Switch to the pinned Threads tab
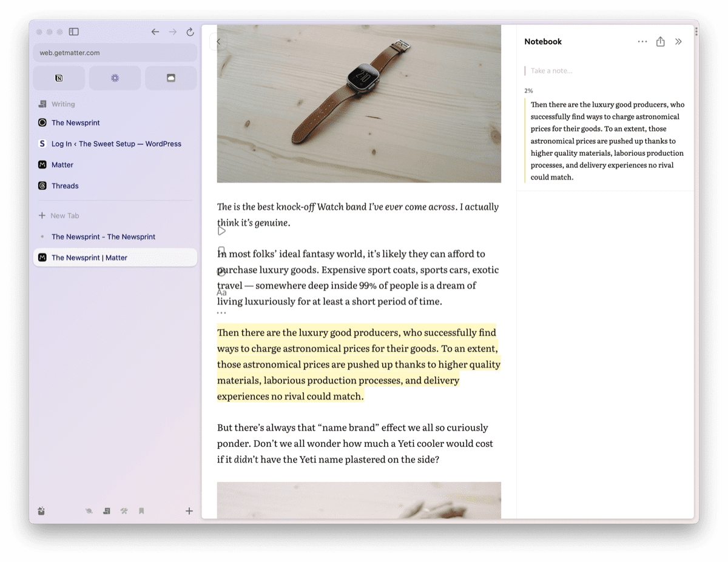The height and width of the screenshot is (562, 728). pyautogui.click(x=115, y=186)
